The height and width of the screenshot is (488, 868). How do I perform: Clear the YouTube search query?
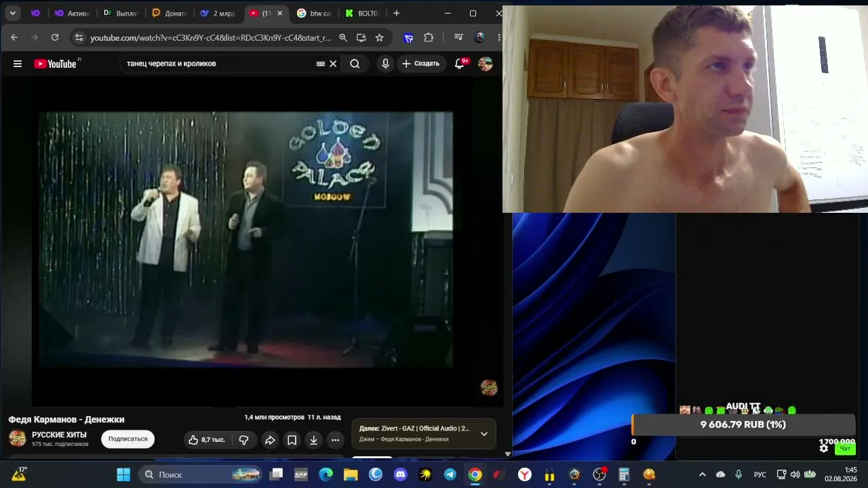coord(333,64)
